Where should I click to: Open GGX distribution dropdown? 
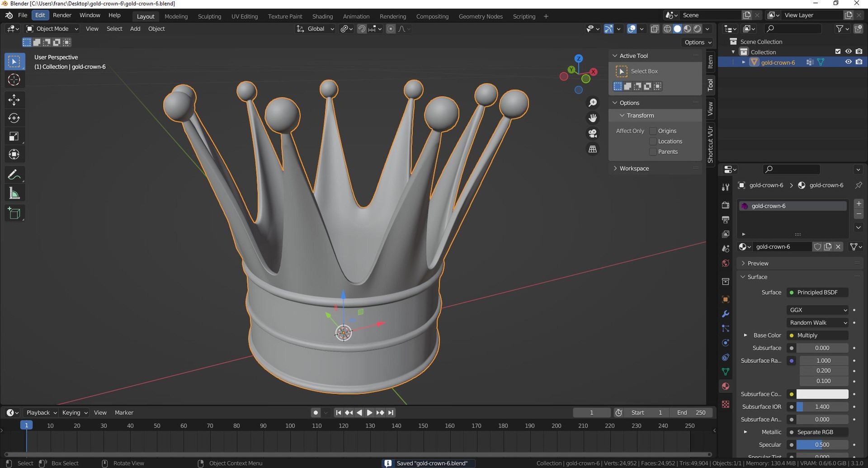pos(818,310)
